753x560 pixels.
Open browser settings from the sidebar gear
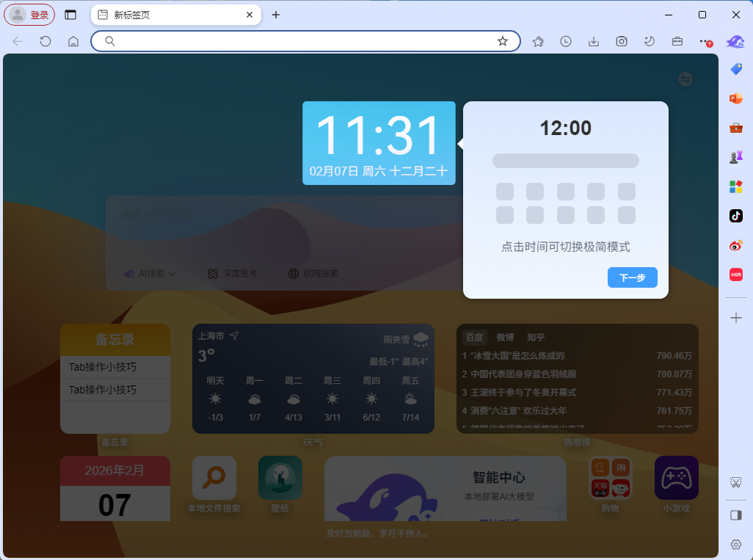[735, 544]
